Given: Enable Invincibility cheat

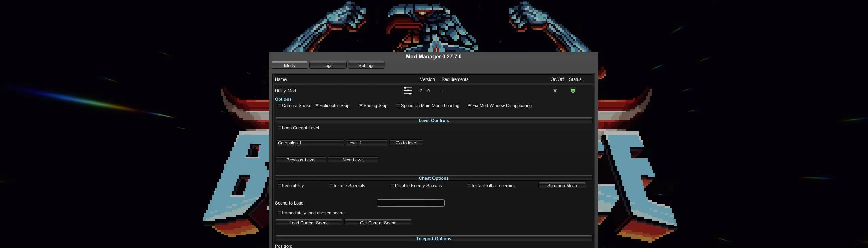Looking at the screenshot, I should [279, 185].
